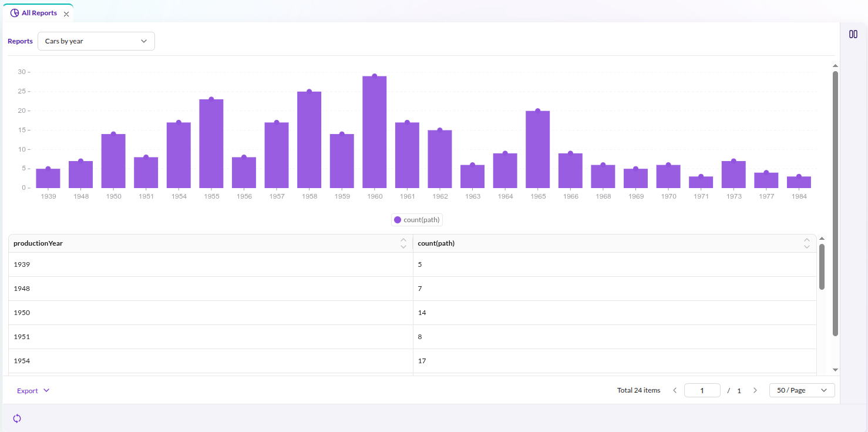The width and height of the screenshot is (868, 432).
Task: Click the main panel scroll up arrow
Action: click(x=835, y=65)
